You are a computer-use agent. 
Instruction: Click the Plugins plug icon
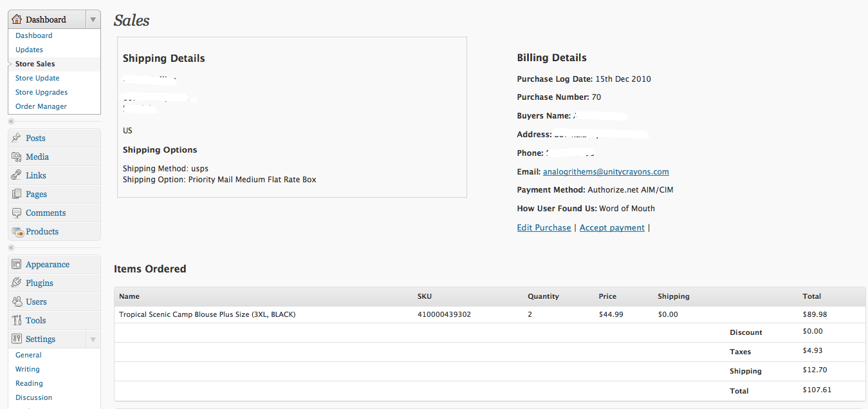coord(17,283)
